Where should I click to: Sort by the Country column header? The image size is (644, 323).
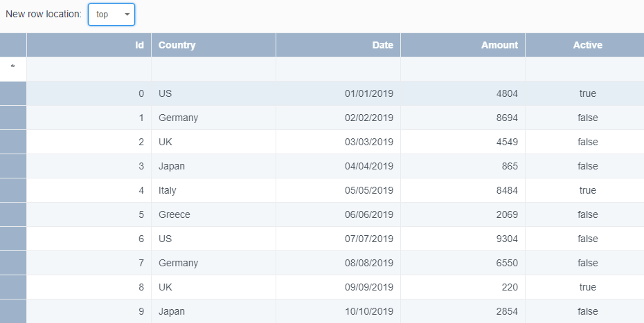point(213,45)
